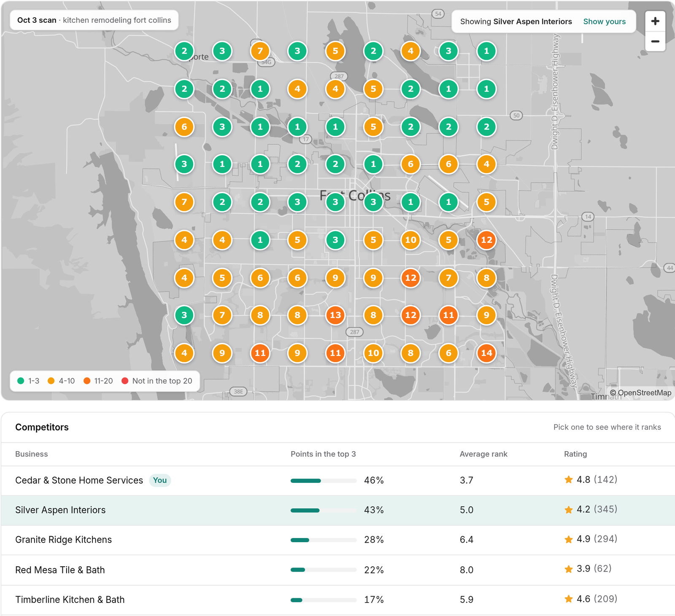Click star icon in Red Mesa Tile rating
This screenshot has width=675, height=616.
coord(569,569)
